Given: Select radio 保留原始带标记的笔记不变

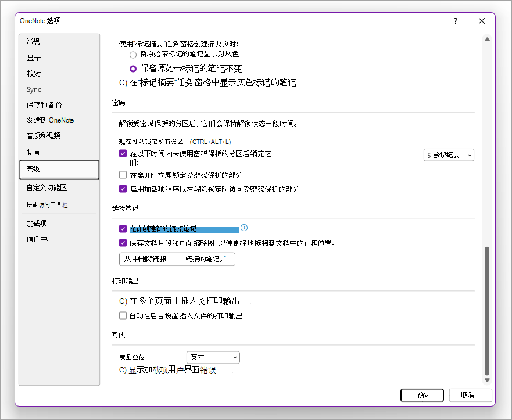Looking at the screenshot, I should [133, 69].
